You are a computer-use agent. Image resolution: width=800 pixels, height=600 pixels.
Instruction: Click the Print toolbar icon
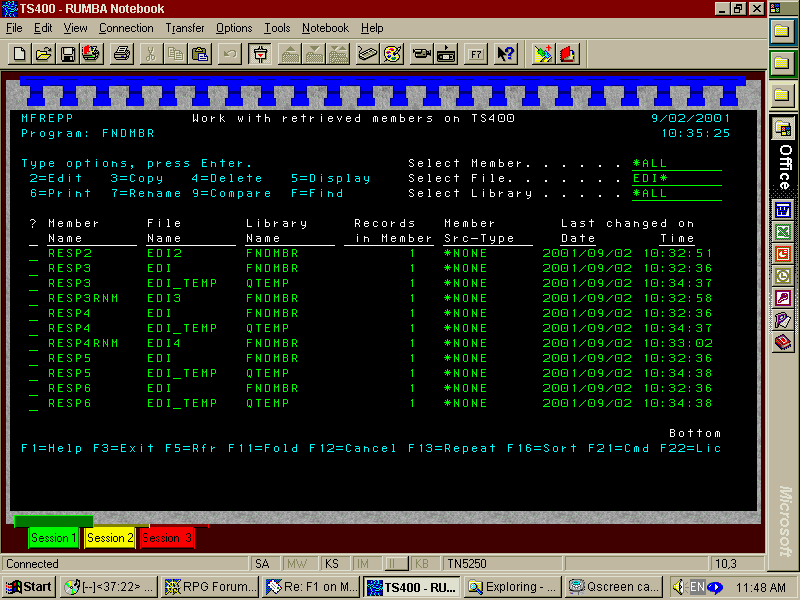pos(121,54)
